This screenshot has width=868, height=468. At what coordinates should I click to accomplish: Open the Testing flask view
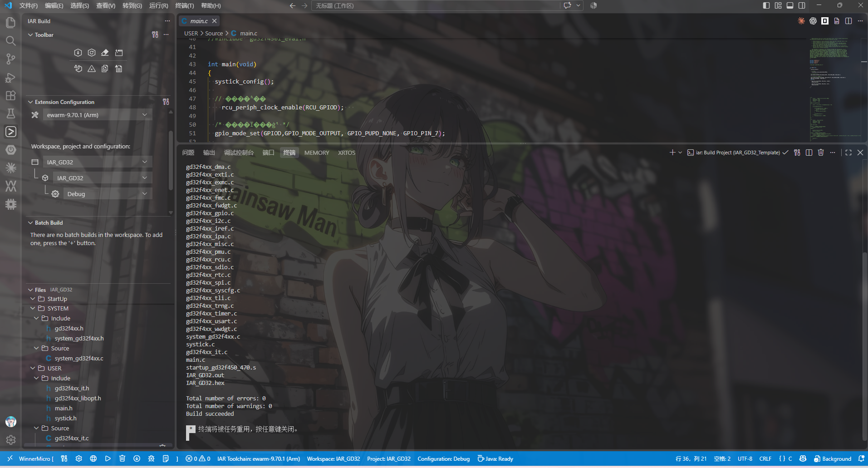[10, 113]
